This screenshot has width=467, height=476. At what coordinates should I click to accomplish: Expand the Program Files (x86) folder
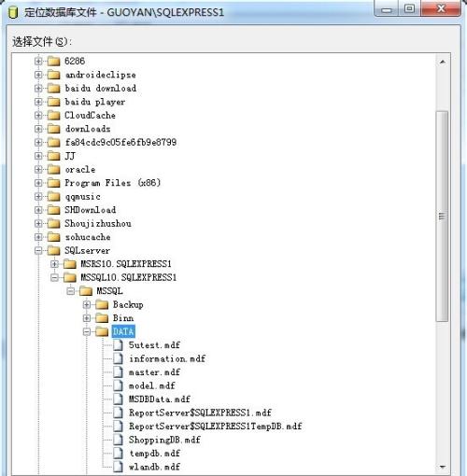[38, 183]
